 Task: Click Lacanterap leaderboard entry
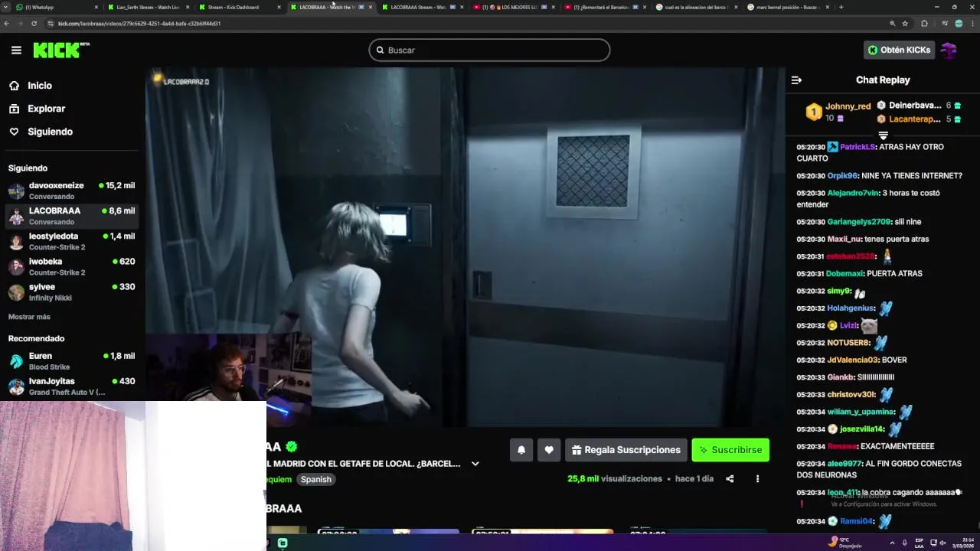tap(918, 119)
